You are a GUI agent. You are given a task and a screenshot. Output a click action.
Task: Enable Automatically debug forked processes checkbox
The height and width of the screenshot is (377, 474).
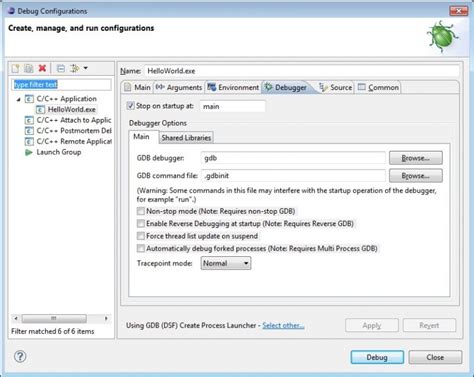pos(141,248)
